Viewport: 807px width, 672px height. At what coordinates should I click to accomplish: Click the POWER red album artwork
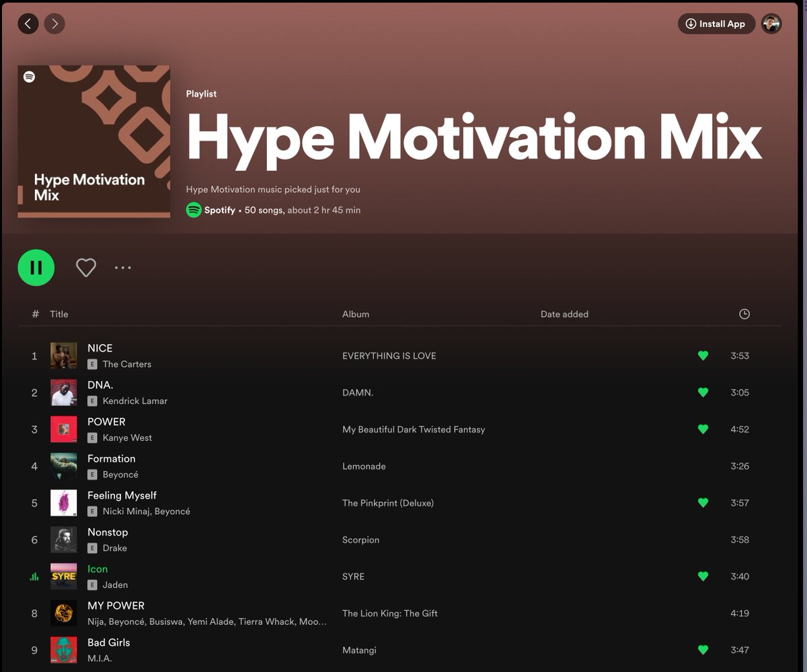(63, 429)
